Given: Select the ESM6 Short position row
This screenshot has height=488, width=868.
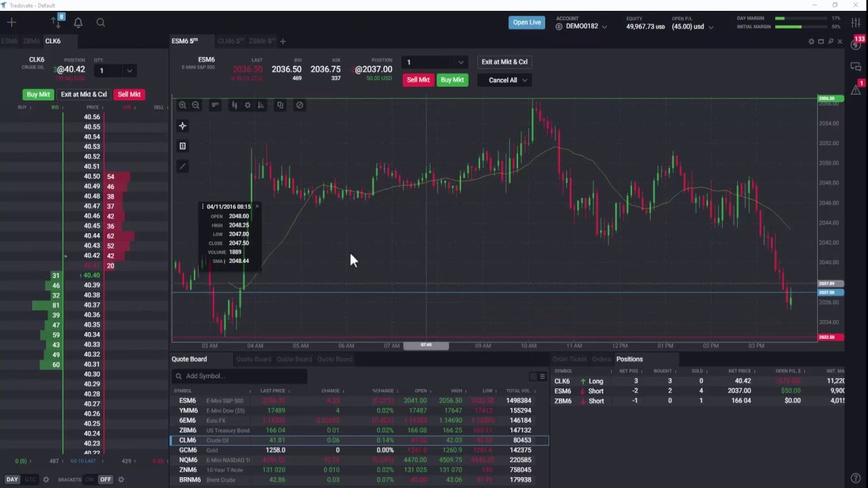Looking at the screenshot, I should (x=698, y=391).
